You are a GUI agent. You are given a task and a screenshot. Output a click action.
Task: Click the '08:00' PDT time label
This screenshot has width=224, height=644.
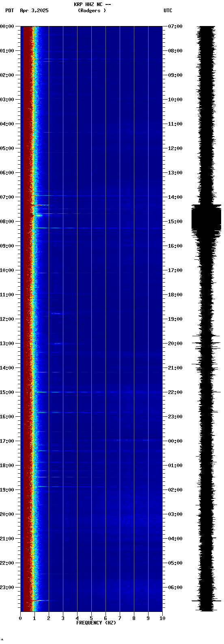(7, 222)
